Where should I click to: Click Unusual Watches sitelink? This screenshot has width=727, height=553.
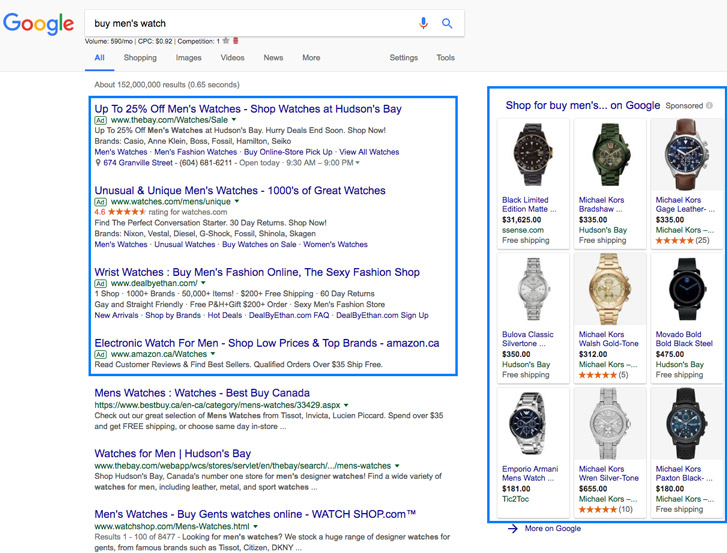[x=185, y=244]
